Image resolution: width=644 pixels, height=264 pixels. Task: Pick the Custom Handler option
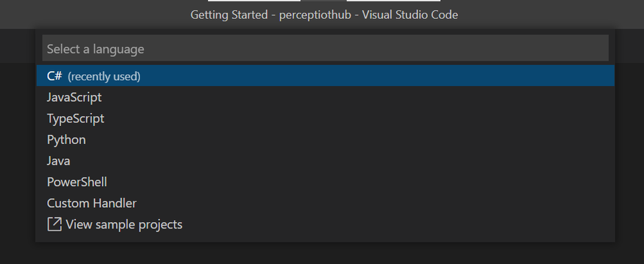click(92, 203)
